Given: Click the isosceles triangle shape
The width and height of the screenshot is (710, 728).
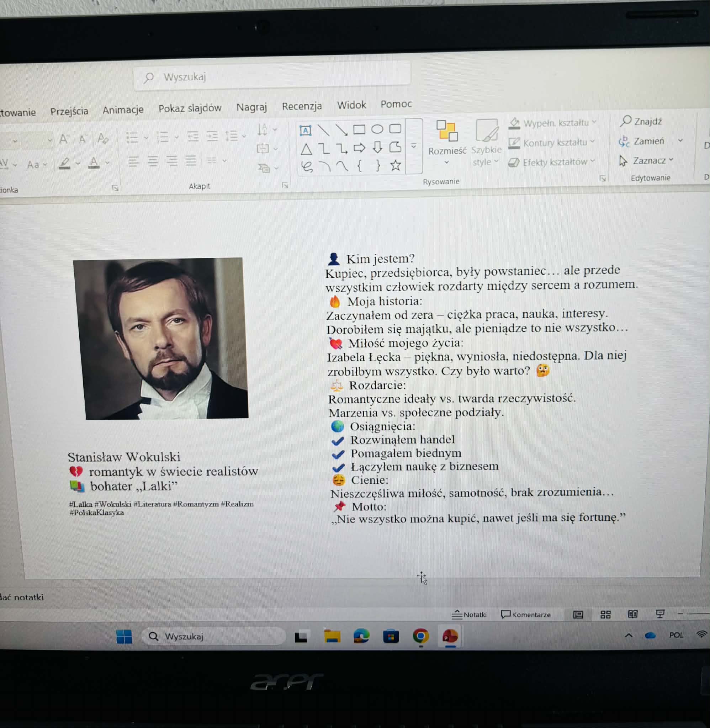Looking at the screenshot, I should 306,149.
